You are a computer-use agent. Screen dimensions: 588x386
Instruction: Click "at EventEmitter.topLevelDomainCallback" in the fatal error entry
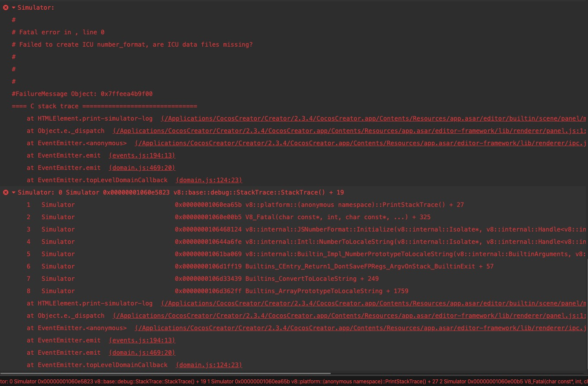click(97, 180)
